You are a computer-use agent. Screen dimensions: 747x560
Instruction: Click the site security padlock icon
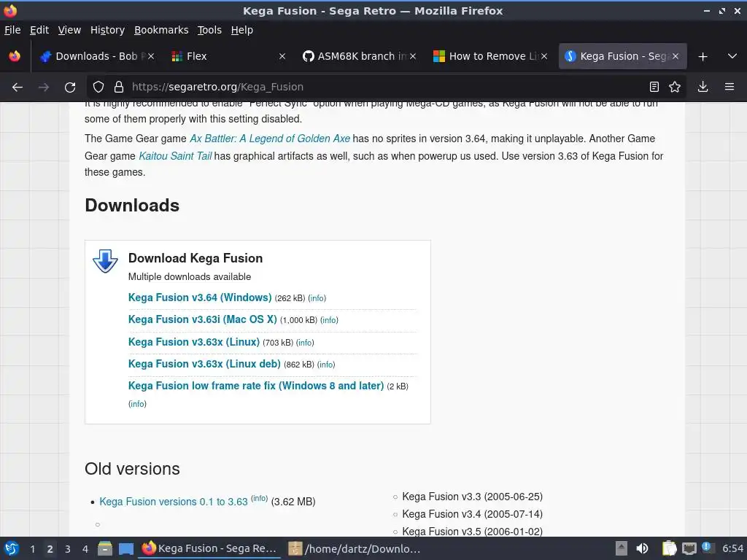119,87
